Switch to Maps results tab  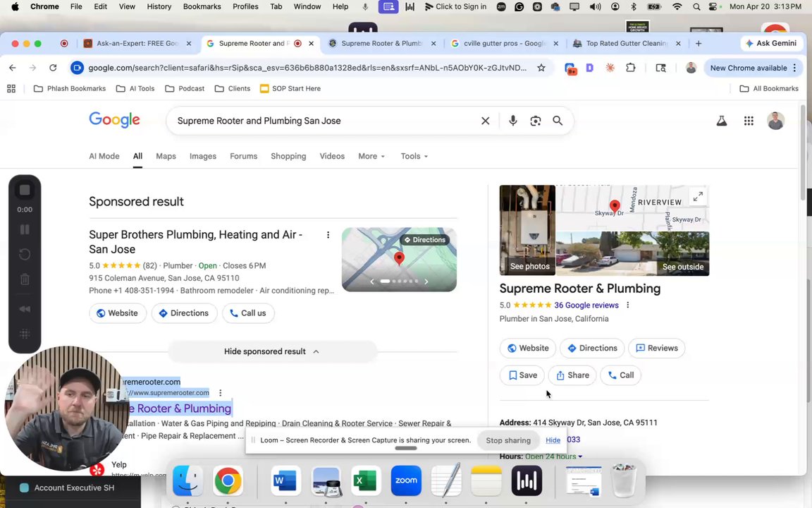[166, 156]
